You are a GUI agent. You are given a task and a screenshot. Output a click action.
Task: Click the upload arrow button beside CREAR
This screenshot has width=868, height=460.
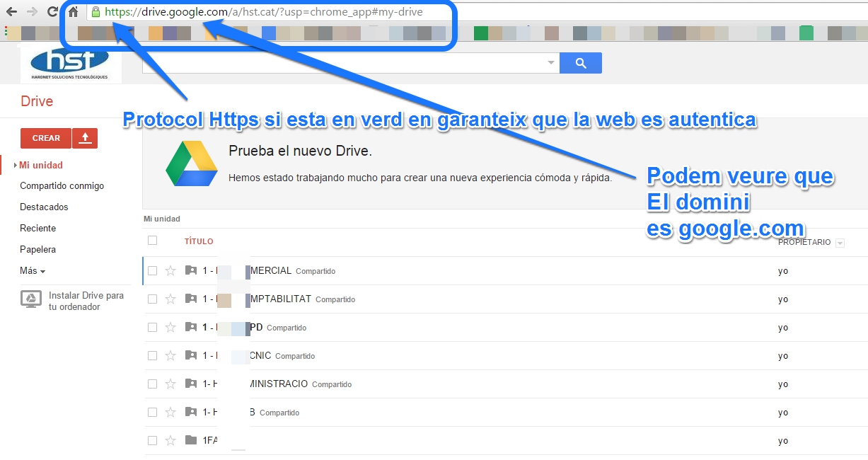coord(85,138)
